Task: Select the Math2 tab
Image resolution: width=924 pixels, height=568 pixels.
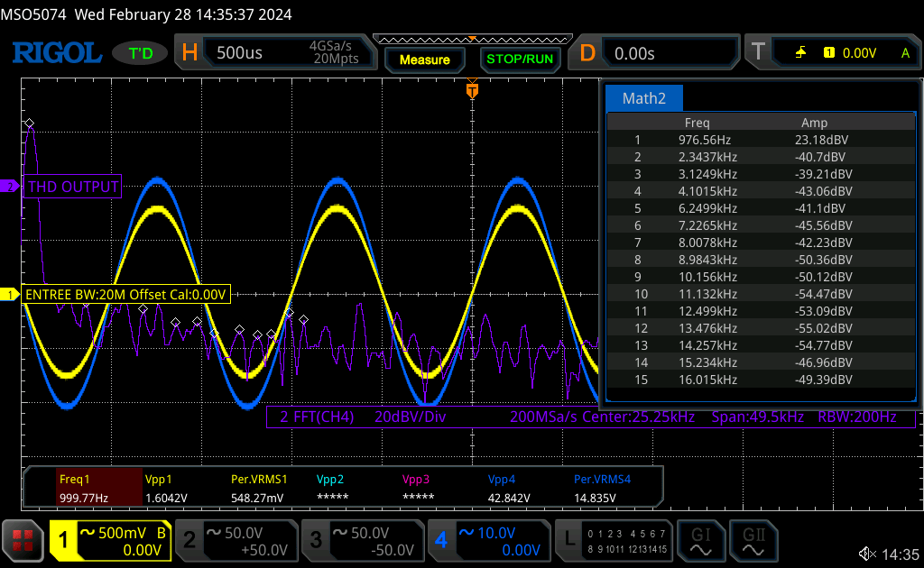Action: [x=644, y=97]
